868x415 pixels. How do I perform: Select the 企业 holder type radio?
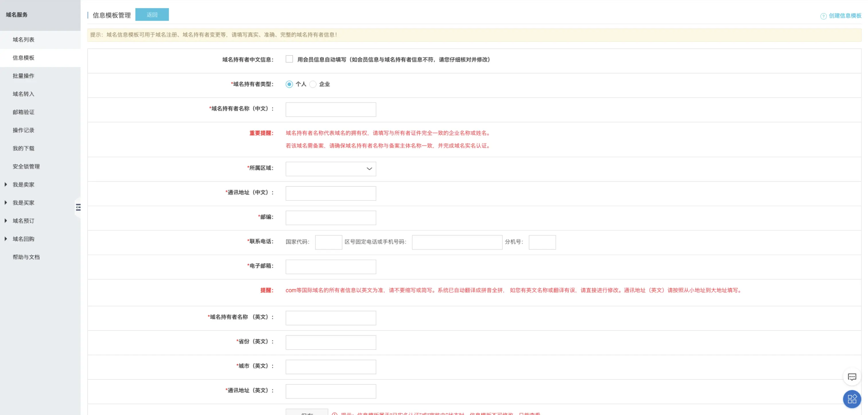pos(313,84)
